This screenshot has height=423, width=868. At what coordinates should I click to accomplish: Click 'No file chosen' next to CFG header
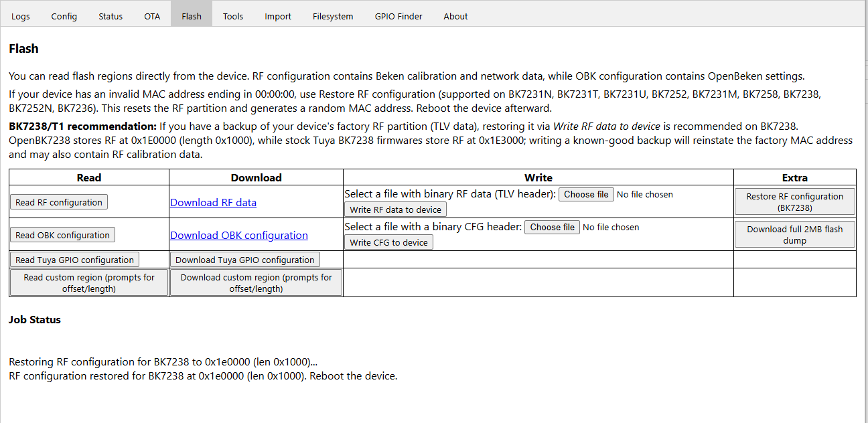coord(611,227)
